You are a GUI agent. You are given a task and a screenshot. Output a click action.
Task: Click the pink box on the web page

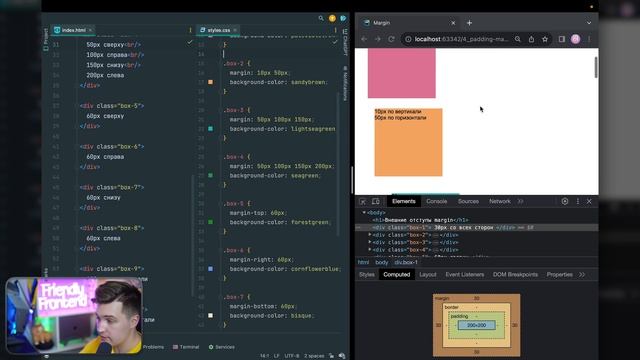[402, 73]
